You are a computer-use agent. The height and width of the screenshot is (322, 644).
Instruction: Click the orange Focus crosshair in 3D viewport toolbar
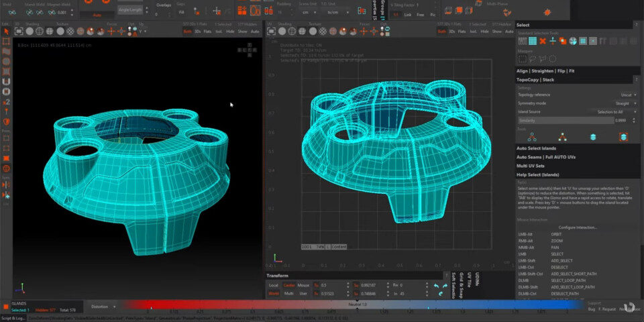tap(111, 32)
